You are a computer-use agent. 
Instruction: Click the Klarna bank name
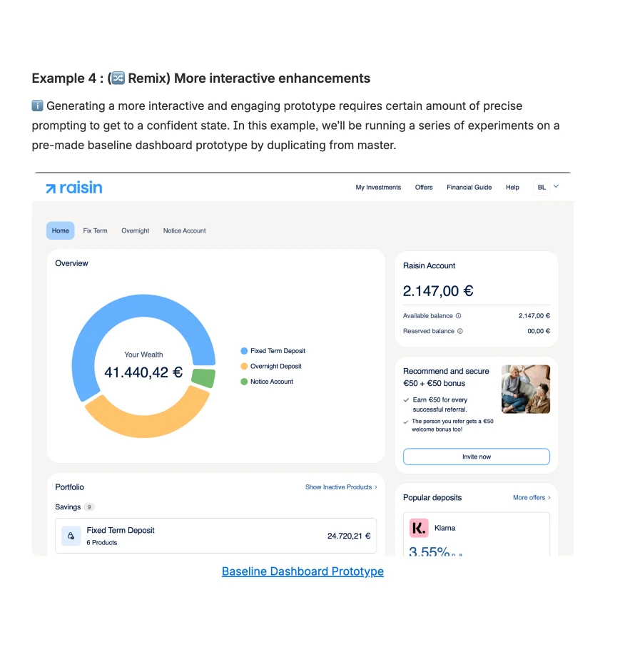pos(445,528)
